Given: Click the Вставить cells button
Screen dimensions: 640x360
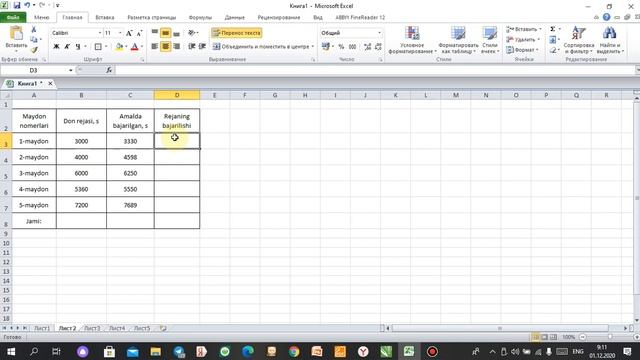Looking at the screenshot, I should click(523, 29).
